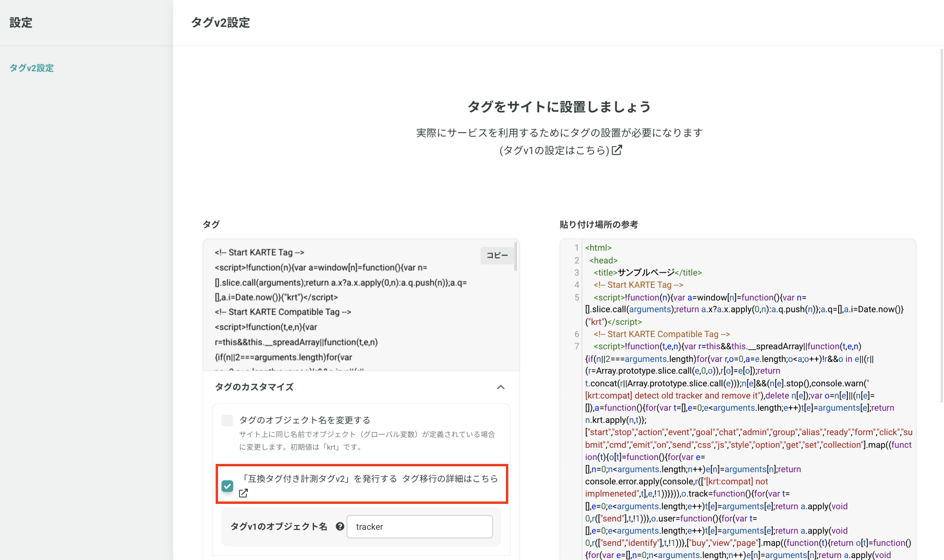Click the サンプルページ title line in sample code
The width and height of the screenshot is (944, 560).
pos(648,273)
